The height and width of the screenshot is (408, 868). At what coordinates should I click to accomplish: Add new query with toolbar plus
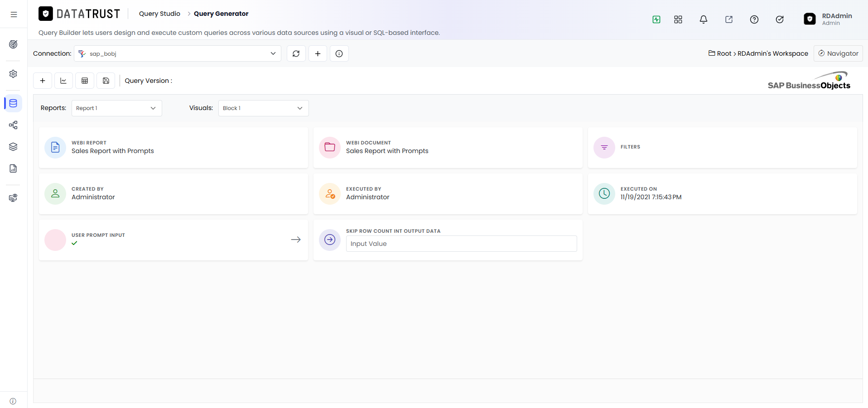[43, 81]
